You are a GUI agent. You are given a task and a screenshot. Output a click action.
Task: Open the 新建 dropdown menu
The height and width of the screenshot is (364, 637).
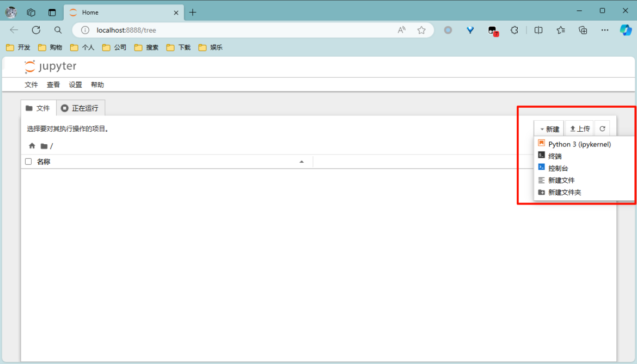(549, 128)
